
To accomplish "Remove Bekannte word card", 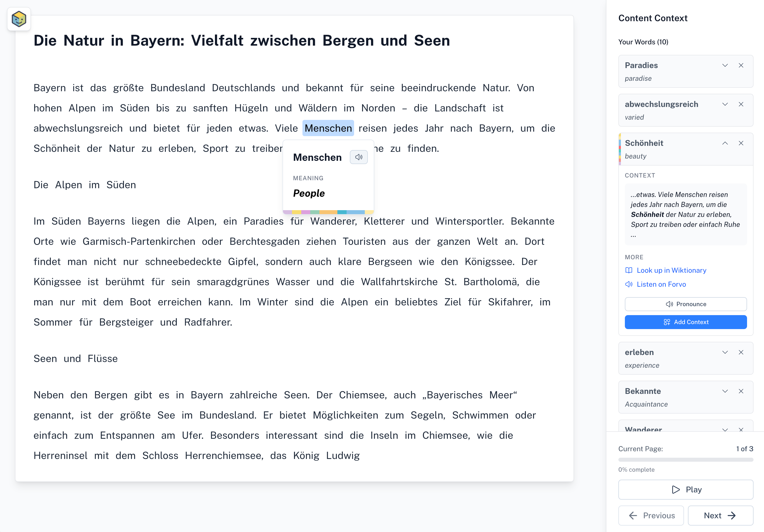I will tap(741, 391).
